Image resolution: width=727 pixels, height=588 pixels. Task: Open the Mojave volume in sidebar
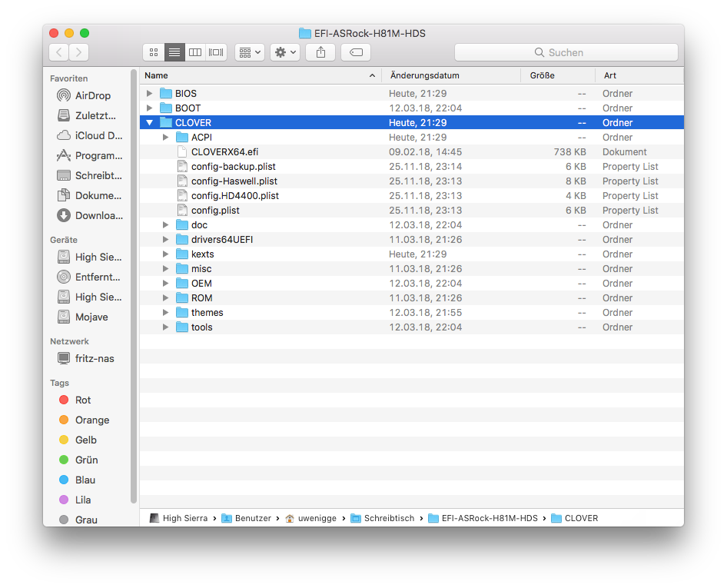coord(85,317)
